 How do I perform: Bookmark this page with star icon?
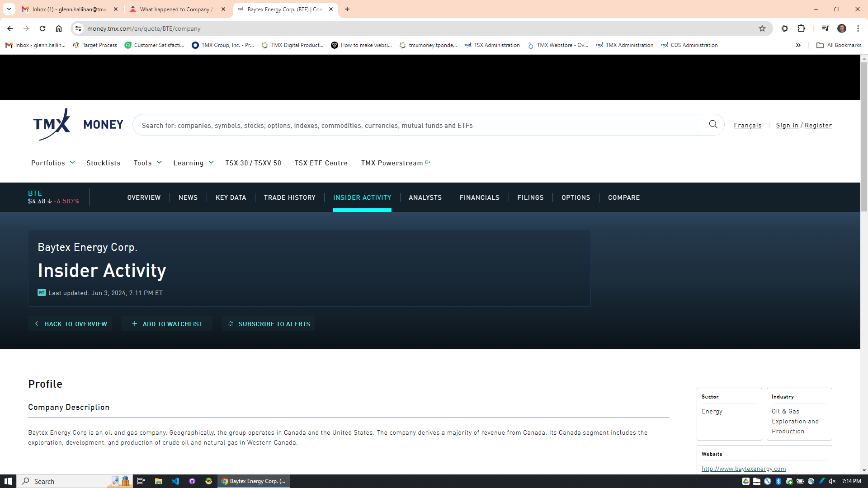pos(762,28)
